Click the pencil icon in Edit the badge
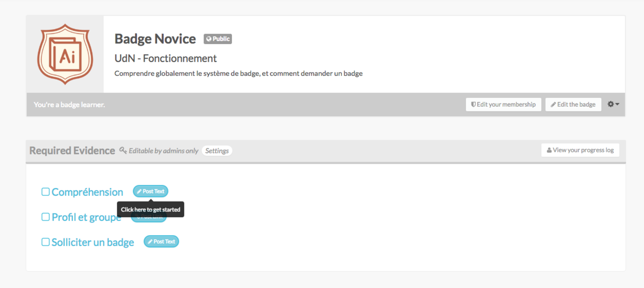 click(553, 105)
